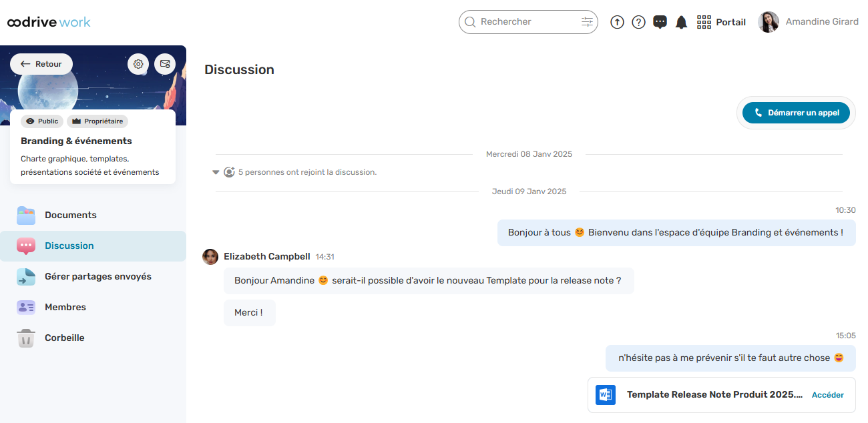868x423 pixels.
Task: Go to the Documents section
Action: point(71,215)
